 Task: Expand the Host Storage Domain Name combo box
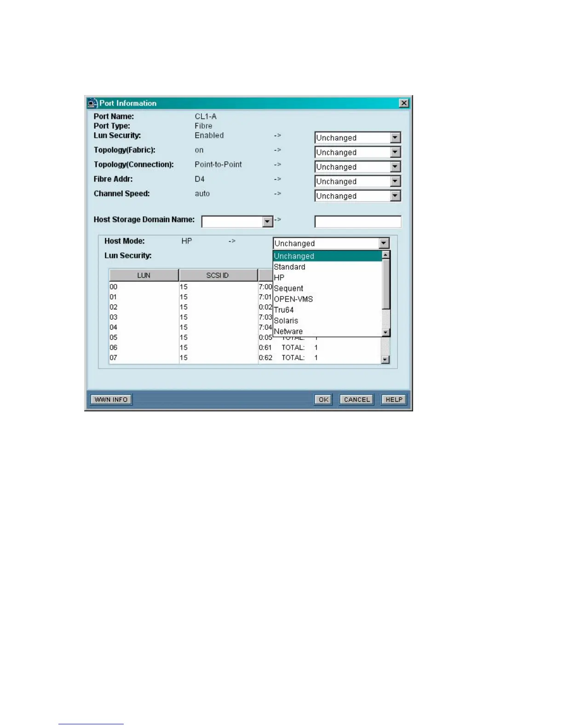[x=268, y=222]
